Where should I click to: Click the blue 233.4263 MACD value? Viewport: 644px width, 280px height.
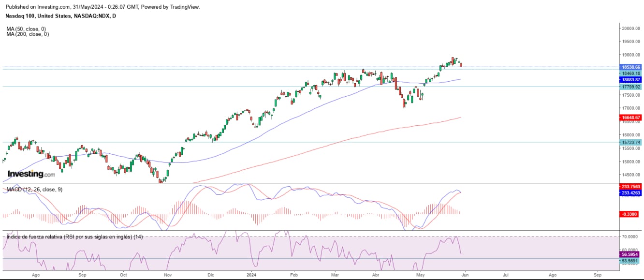tap(631, 192)
